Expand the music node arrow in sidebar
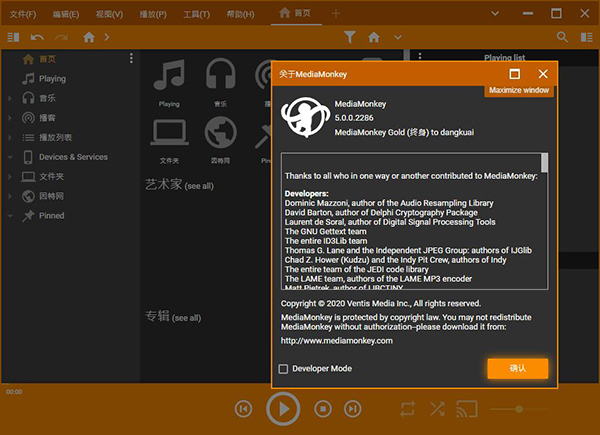Screen dimensions: 600x435 pyautogui.click(x=10, y=98)
